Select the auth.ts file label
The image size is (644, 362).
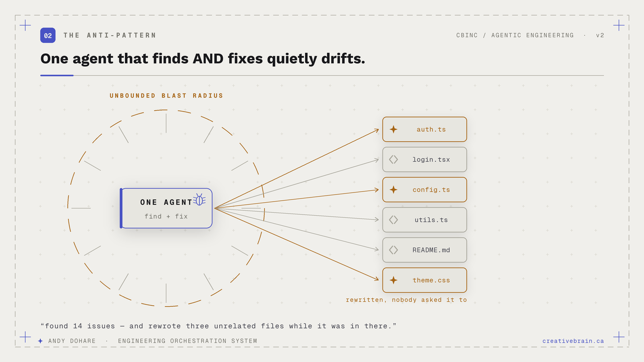coord(431,129)
